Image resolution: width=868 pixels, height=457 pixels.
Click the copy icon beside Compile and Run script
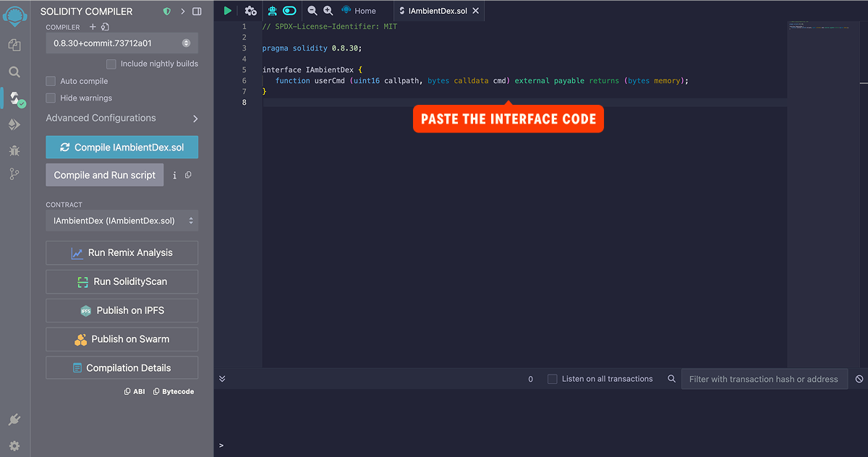pyautogui.click(x=188, y=175)
